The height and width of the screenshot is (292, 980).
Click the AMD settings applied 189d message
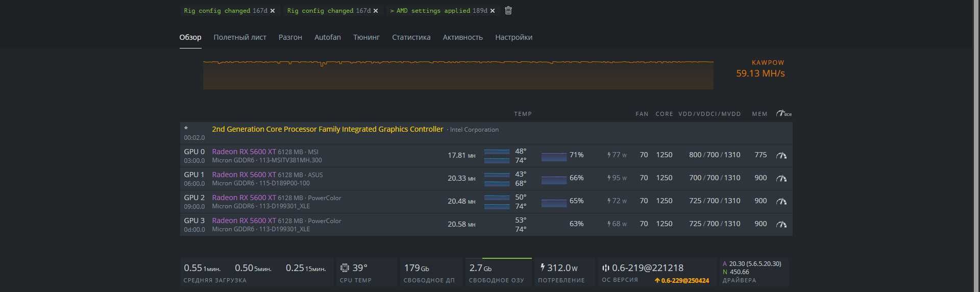pyautogui.click(x=438, y=11)
